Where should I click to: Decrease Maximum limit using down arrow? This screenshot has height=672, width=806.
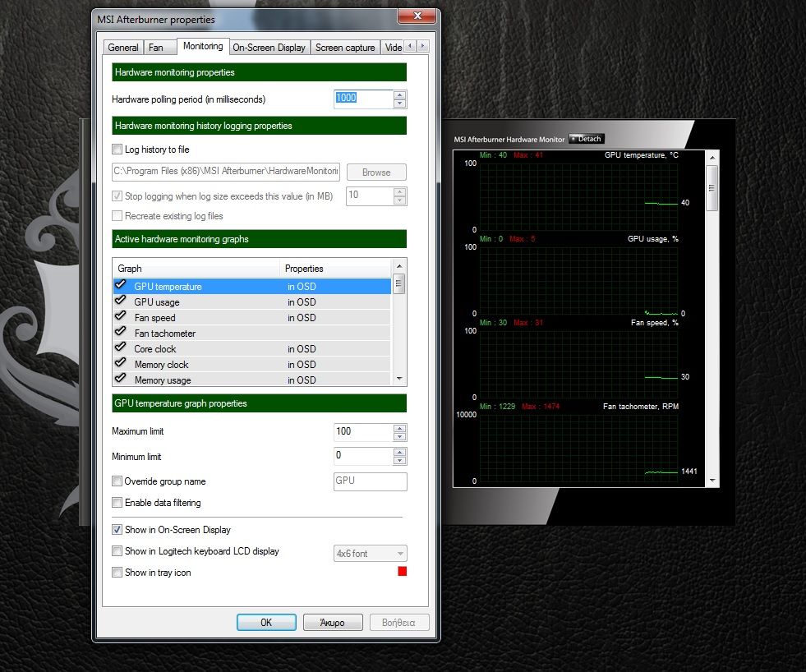pyautogui.click(x=400, y=436)
